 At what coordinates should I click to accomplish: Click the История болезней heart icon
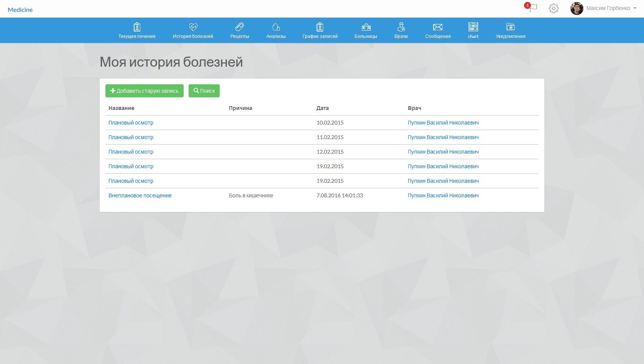point(193,27)
